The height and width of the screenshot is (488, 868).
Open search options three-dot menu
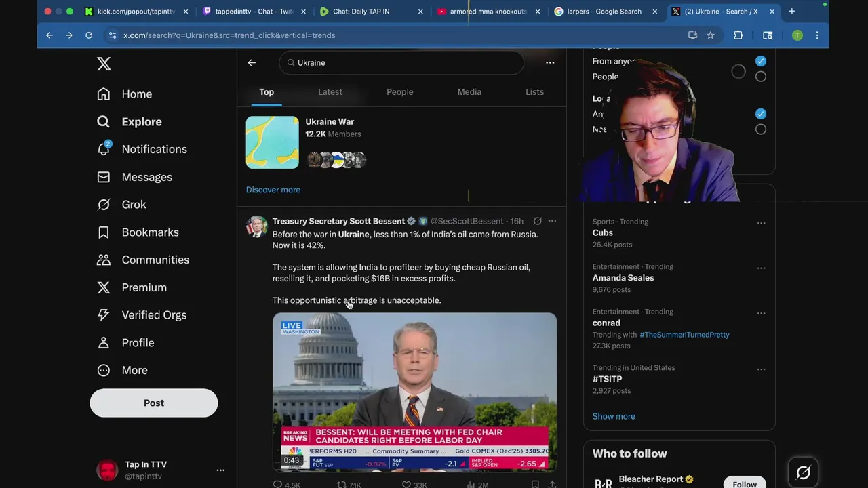tap(550, 62)
